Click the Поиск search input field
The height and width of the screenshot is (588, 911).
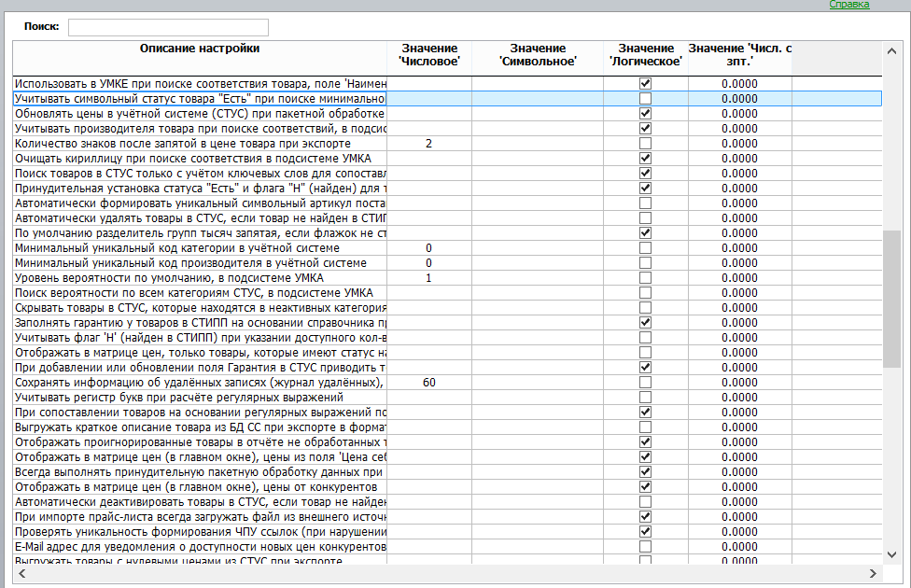[169, 27]
